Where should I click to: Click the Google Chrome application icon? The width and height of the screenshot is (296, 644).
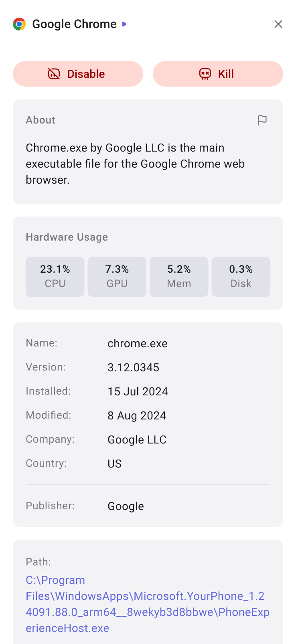point(18,24)
